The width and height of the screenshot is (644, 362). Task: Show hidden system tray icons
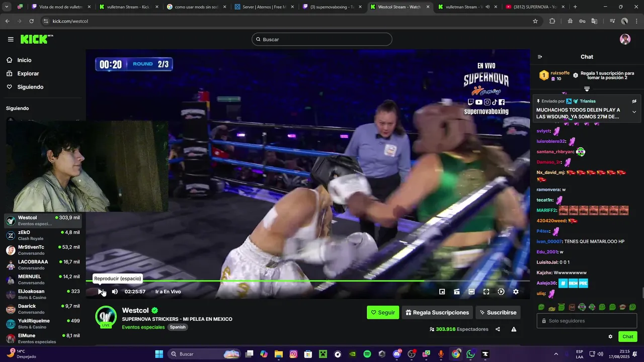coord(556,354)
